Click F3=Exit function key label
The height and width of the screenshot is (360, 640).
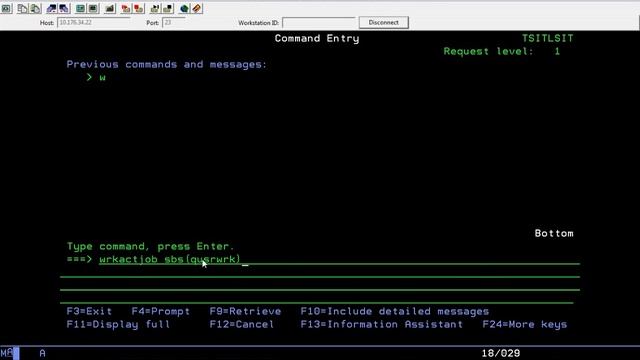[89, 311]
